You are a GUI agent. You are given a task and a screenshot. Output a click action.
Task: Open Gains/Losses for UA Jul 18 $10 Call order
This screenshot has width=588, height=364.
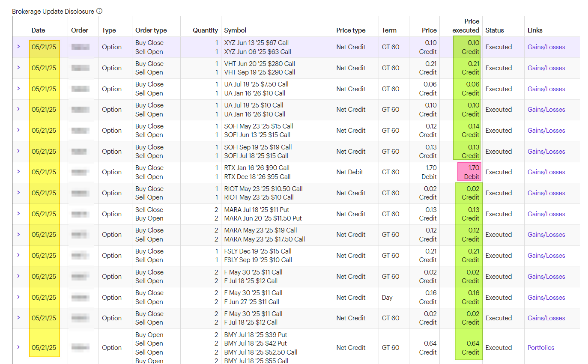546,110
